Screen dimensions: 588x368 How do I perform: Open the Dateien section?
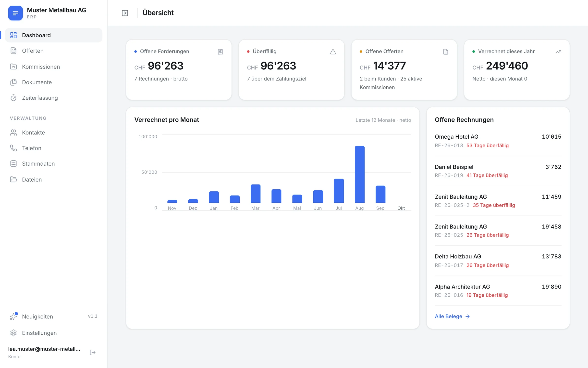click(54, 179)
